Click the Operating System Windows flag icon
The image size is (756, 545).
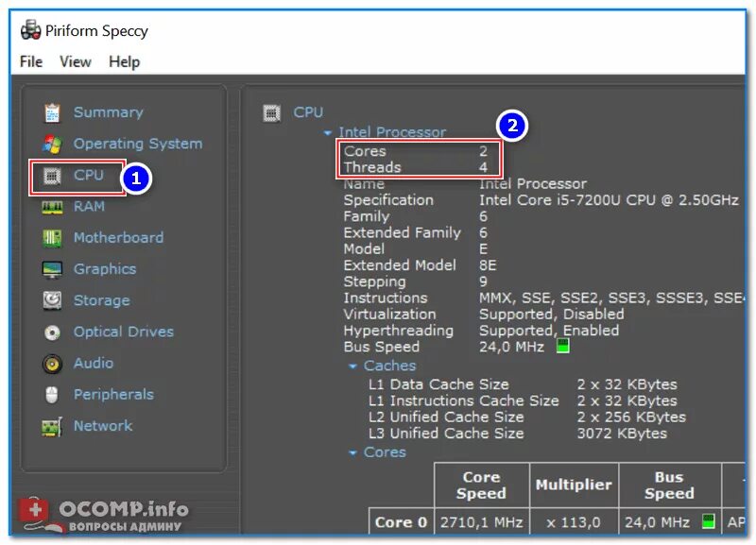52,145
